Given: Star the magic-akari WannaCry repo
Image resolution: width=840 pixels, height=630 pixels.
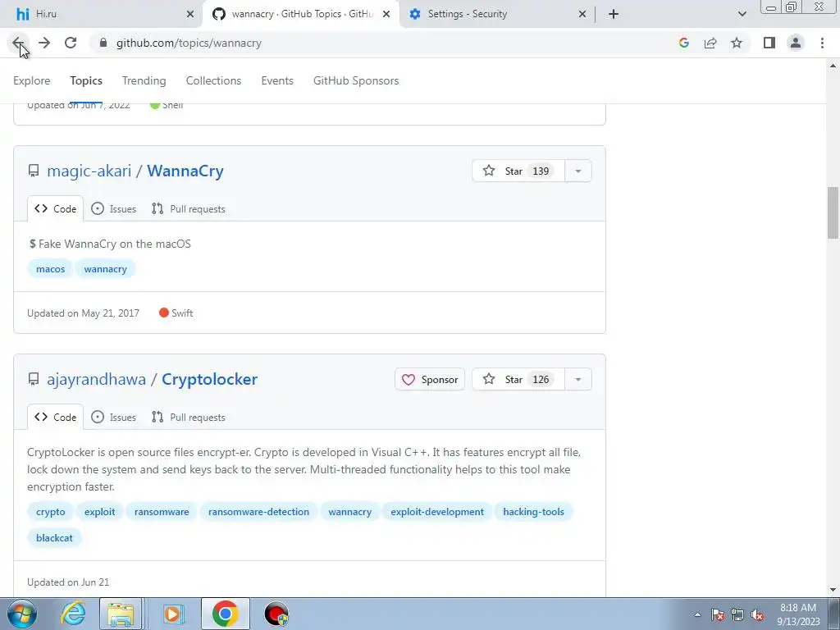Looking at the screenshot, I should [x=518, y=171].
